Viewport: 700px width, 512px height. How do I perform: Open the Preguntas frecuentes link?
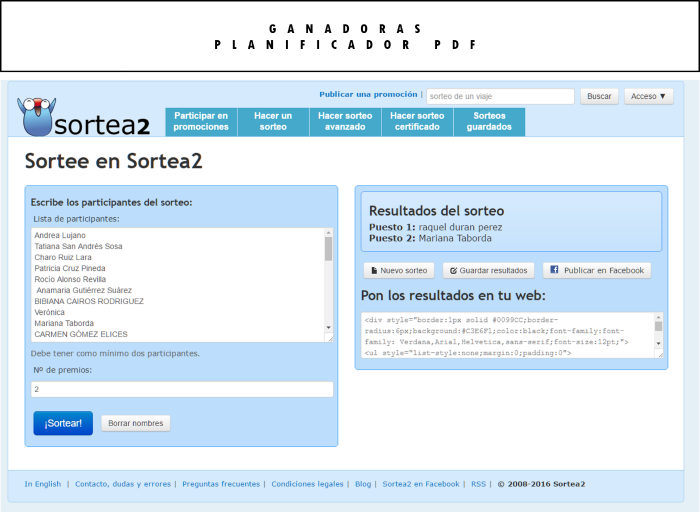coord(221,484)
